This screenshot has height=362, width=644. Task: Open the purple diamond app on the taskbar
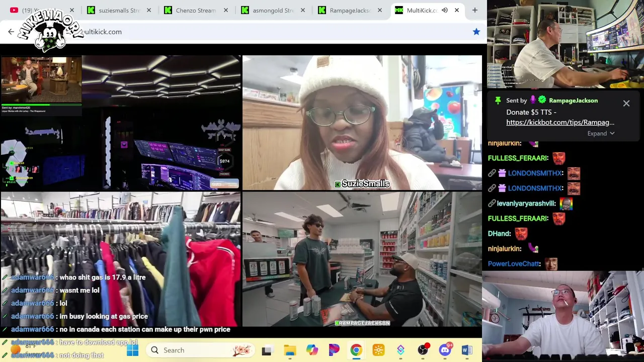(400, 350)
